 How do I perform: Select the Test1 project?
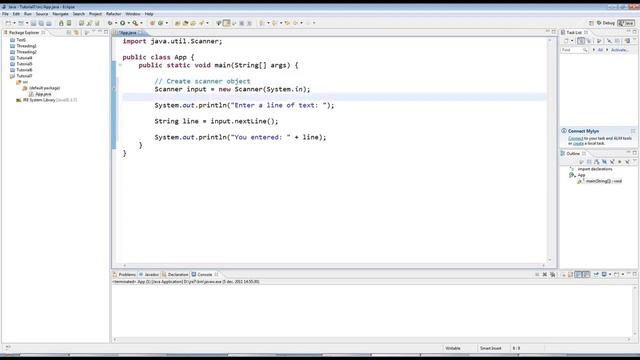pyautogui.click(x=21, y=40)
